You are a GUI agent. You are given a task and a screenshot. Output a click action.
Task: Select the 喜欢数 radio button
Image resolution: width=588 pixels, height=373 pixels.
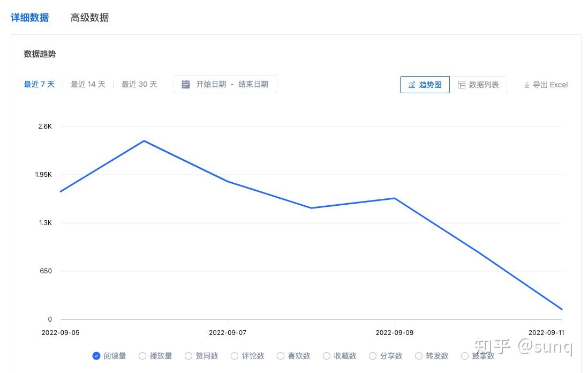[x=281, y=356]
